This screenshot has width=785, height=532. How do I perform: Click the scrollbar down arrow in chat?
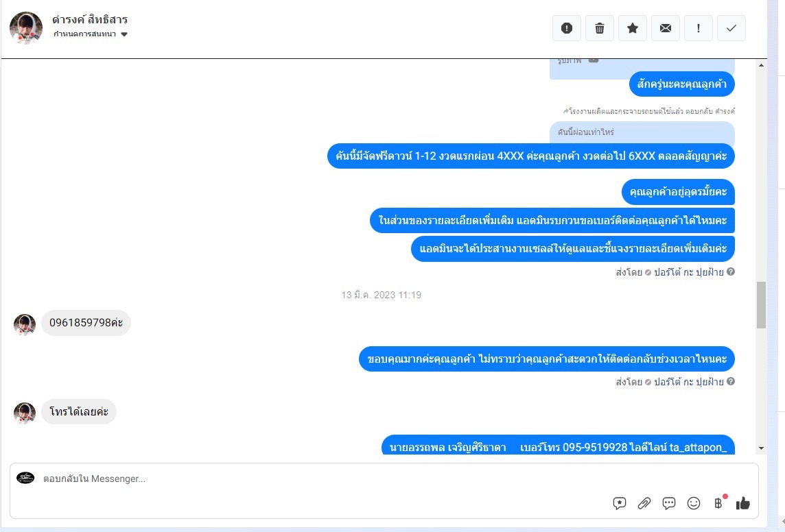point(761,448)
